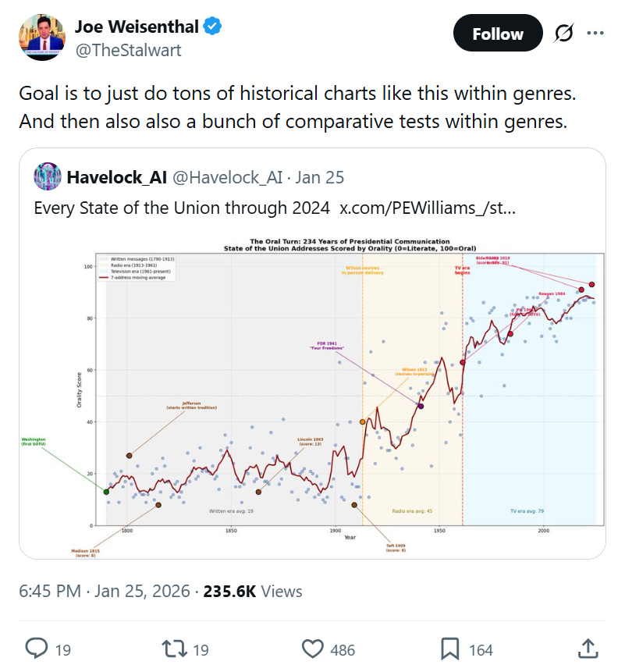Click the Follow button
Screen dimensions: 625x672
[x=498, y=34]
